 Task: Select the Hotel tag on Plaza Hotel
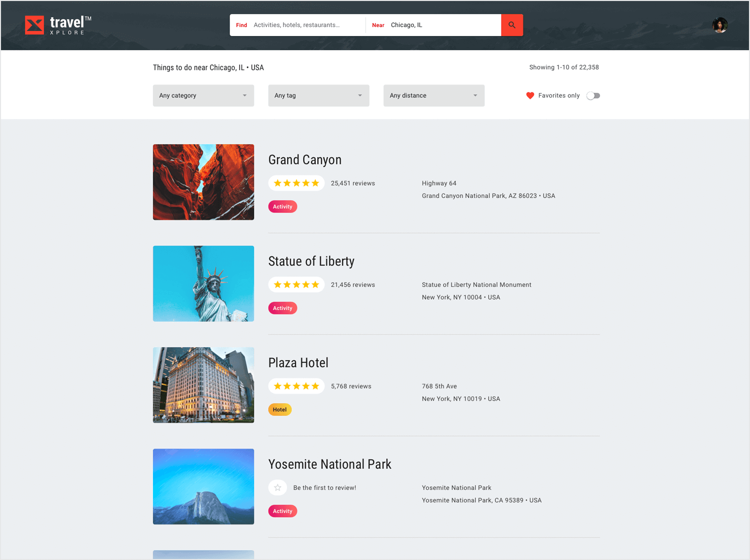click(x=279, y=409)
